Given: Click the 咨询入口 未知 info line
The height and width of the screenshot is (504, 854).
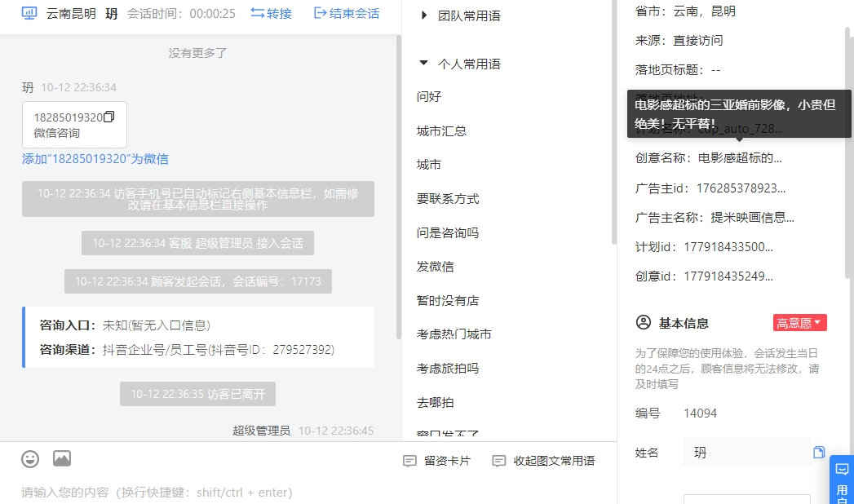Looking at the screenshot, I should click(x=125, y=325).
